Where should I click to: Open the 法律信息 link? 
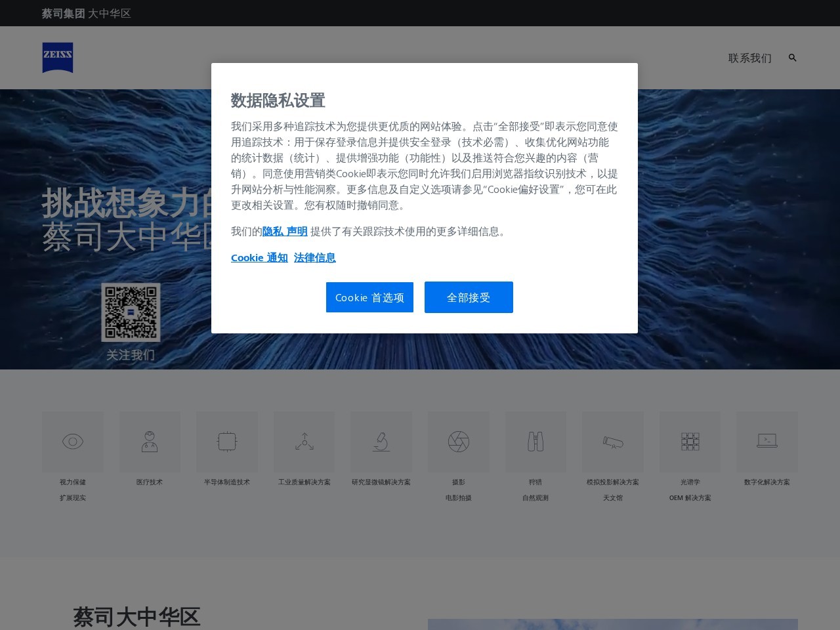(x=315, y=257)
